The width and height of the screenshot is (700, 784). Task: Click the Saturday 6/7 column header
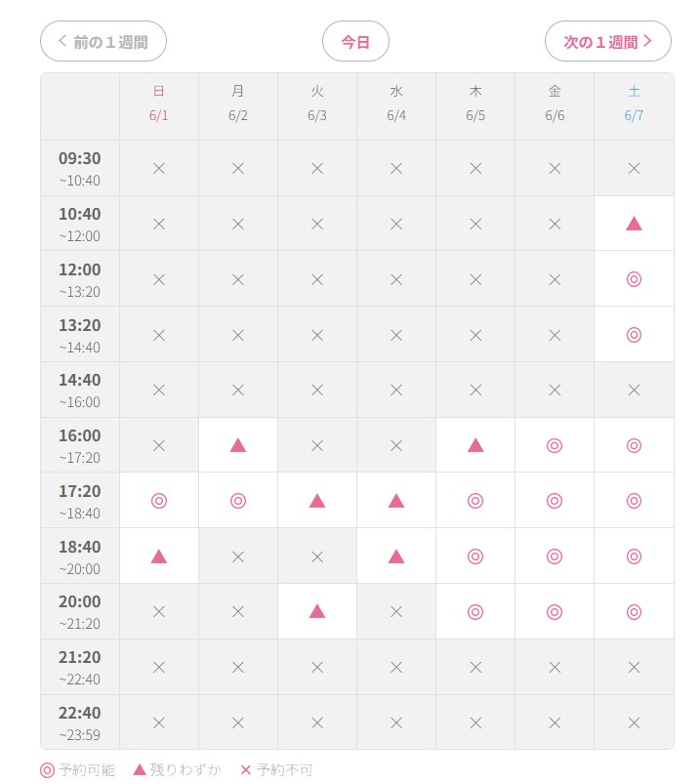coord(634,103)
